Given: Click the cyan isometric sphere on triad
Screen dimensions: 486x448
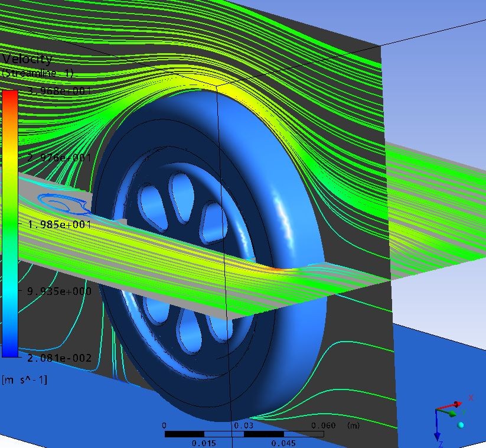Looking at the screenshot, I should tap(461, 425).
